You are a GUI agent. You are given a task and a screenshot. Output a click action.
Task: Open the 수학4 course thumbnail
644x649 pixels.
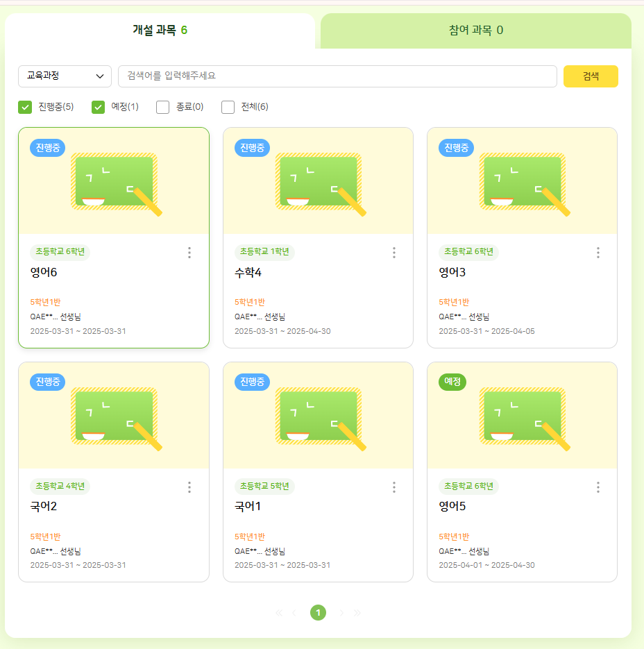[318, 182]
